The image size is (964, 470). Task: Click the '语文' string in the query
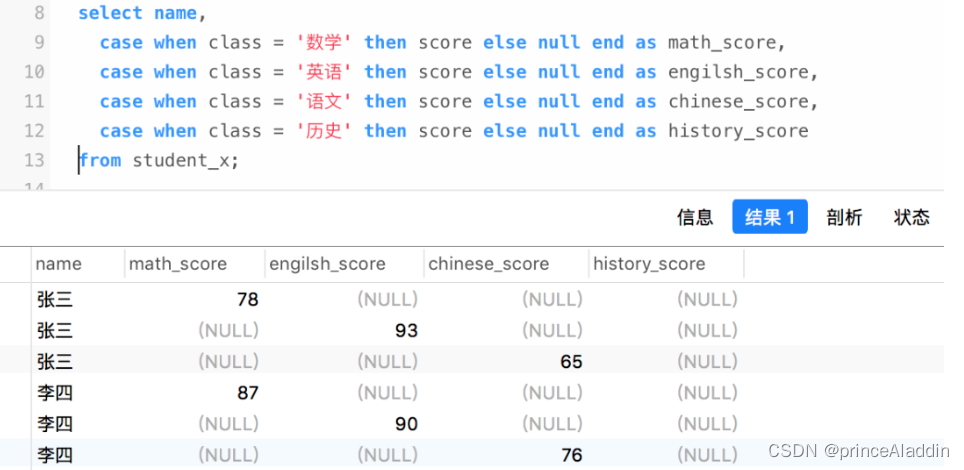(324, 102)
